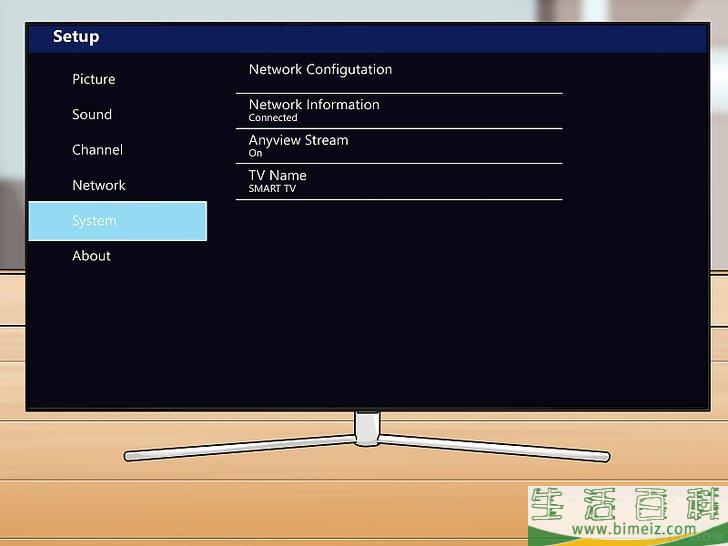Select the Network Information entry
The width and height of the screenshot is (728, 546).
pos(314,104)
